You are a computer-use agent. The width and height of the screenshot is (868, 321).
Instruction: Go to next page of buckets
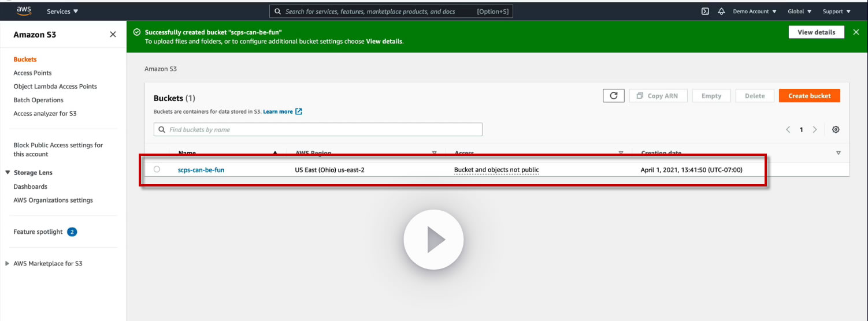pos(815,130)
